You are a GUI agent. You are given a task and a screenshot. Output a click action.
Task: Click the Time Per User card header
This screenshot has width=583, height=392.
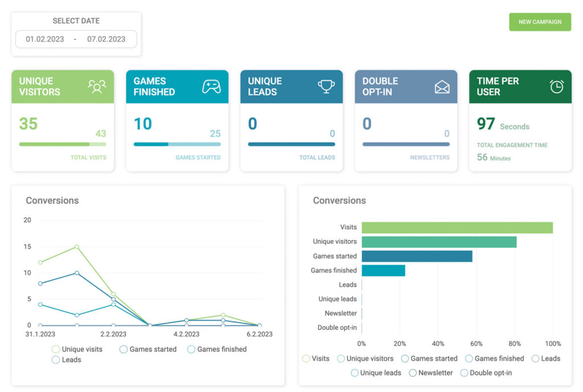[520, 86]
